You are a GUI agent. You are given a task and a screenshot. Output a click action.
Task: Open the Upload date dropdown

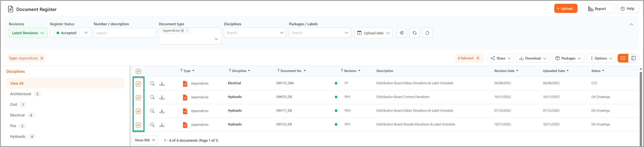[x=373, y=33]
